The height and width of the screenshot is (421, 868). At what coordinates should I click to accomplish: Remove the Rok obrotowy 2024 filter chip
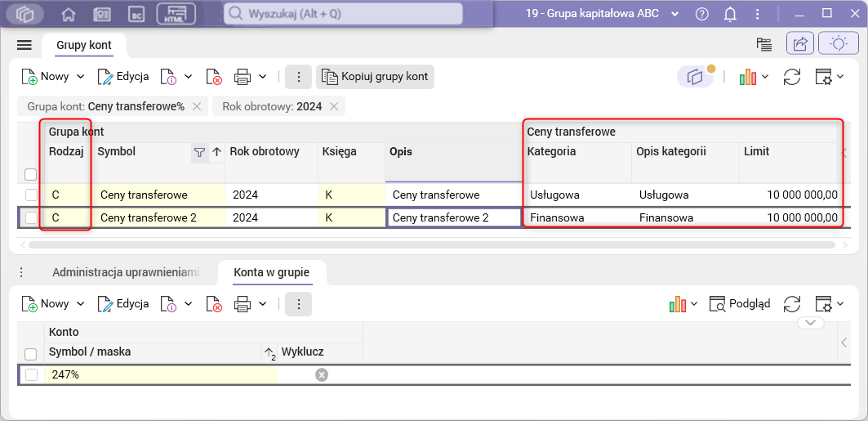(334, 107)
